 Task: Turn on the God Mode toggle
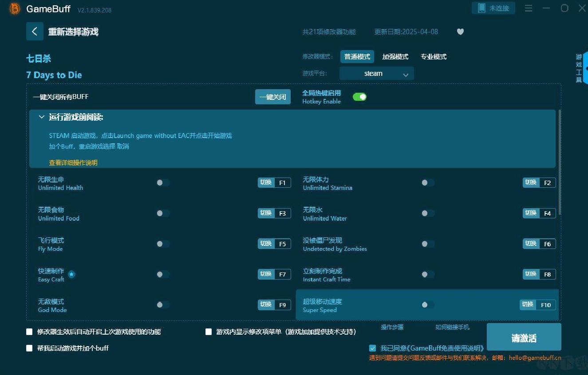pyautogui.click(x=163, y=304)
